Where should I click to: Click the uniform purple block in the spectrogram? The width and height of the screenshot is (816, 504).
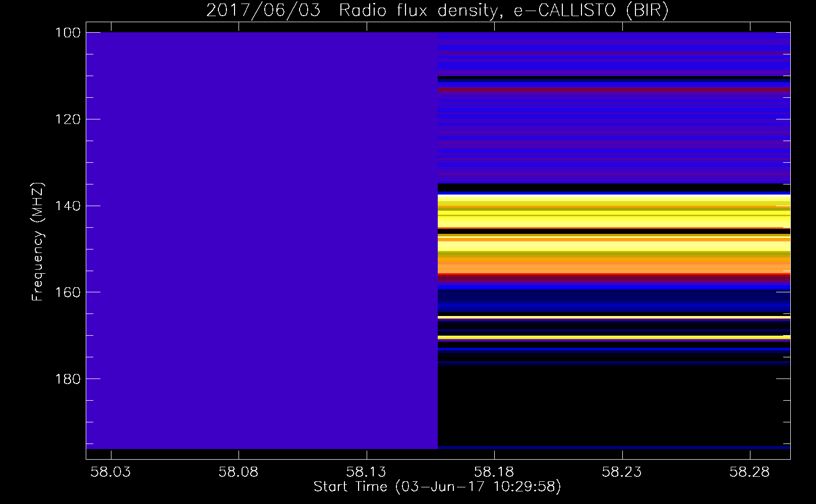pos(262,240)
